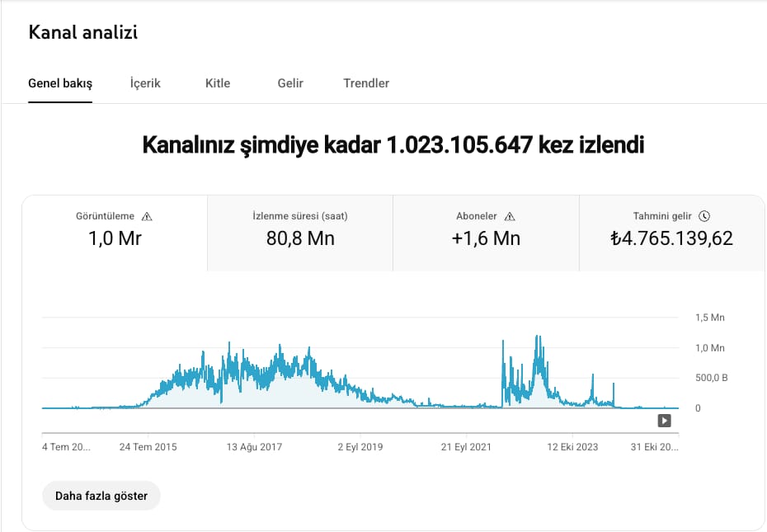Click the 13 Ağu 2017 axis date

[x=255, y=447]
